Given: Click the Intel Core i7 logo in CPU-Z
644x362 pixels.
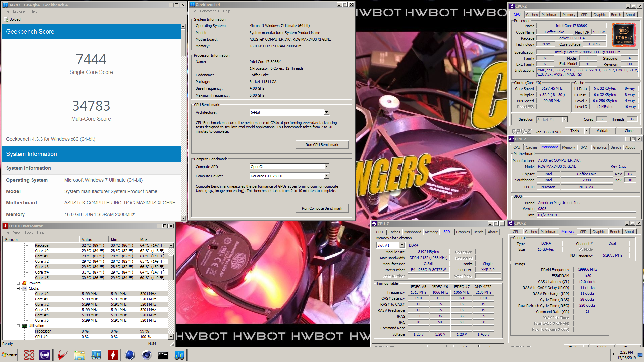Looking at the screenshot, I should coord(624,35).
